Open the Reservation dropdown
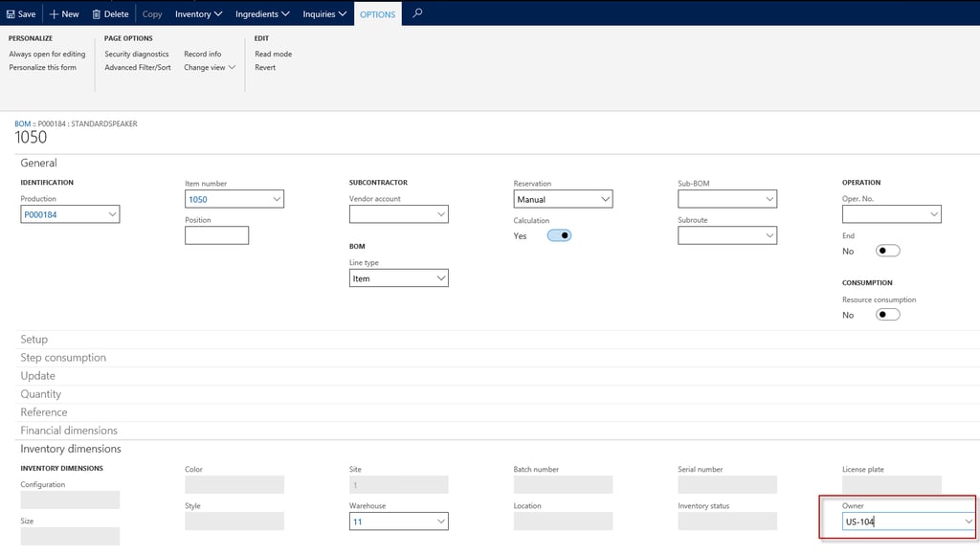The image size is (980, 554). 605,199
